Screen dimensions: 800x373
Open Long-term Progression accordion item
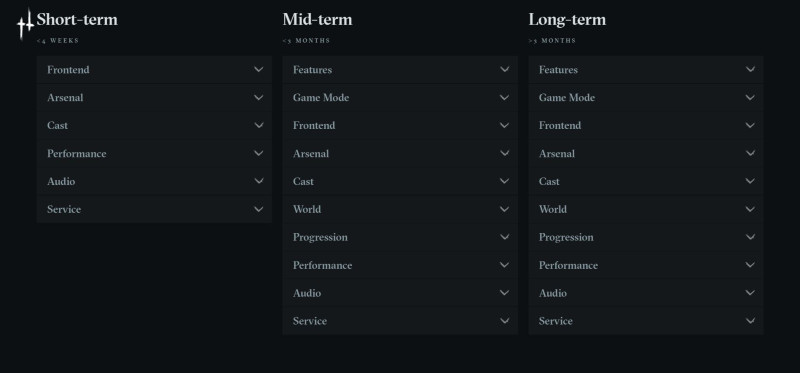click(x=646, y=237)
